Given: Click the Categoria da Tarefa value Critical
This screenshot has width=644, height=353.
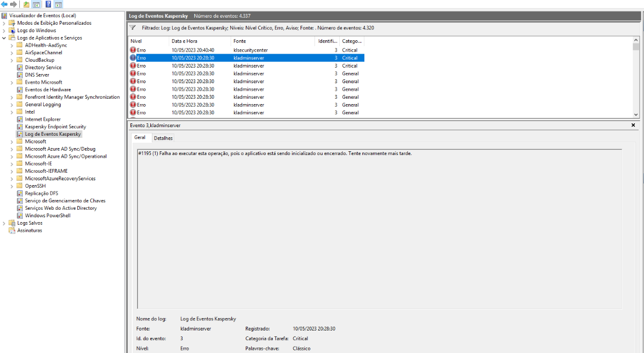Looking at the screenshot, I should (x=301, y=339).
